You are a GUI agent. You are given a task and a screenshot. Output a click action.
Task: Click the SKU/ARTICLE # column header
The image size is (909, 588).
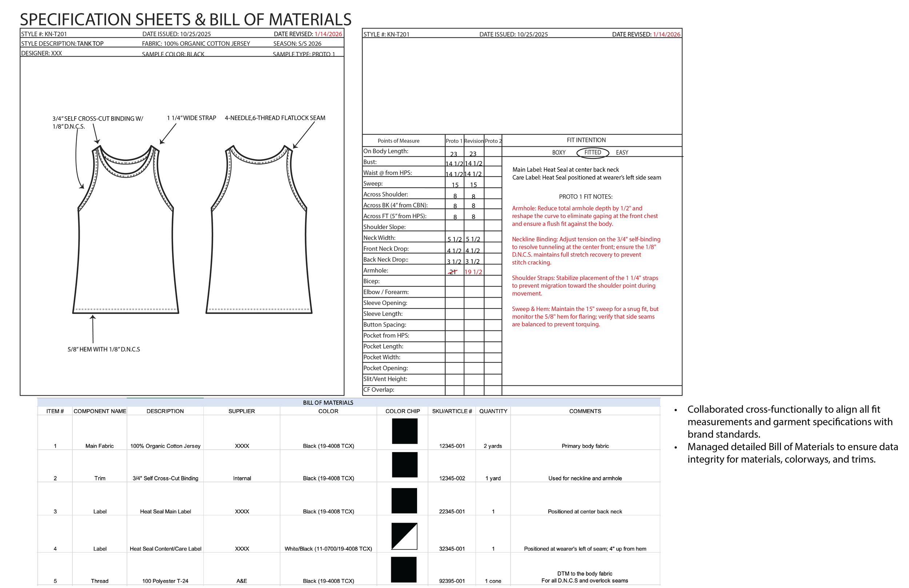[452, 411]
